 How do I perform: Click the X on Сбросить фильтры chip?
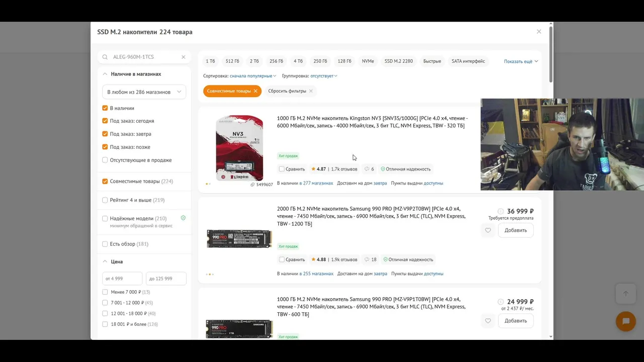(311, 91)
